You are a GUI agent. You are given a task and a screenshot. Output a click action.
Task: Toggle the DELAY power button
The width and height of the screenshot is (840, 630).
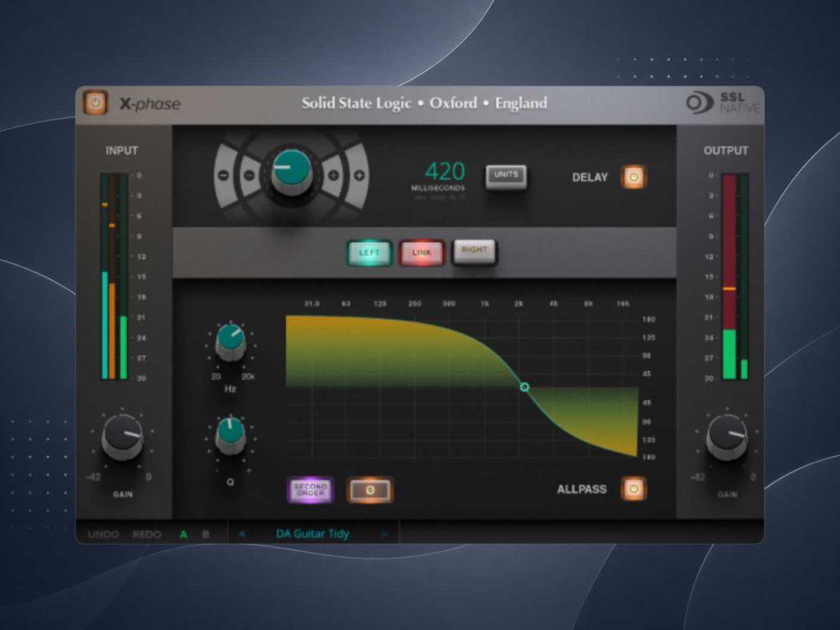(x=633, y=177)
